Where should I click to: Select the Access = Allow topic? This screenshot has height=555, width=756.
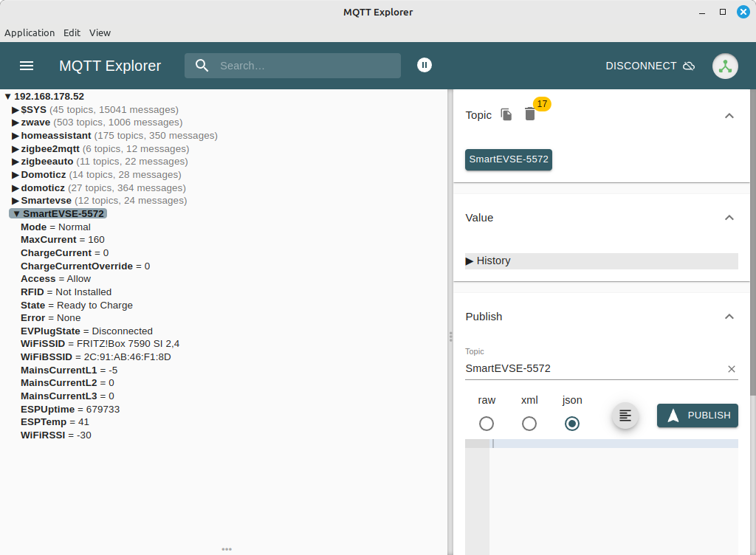(55, 279)
